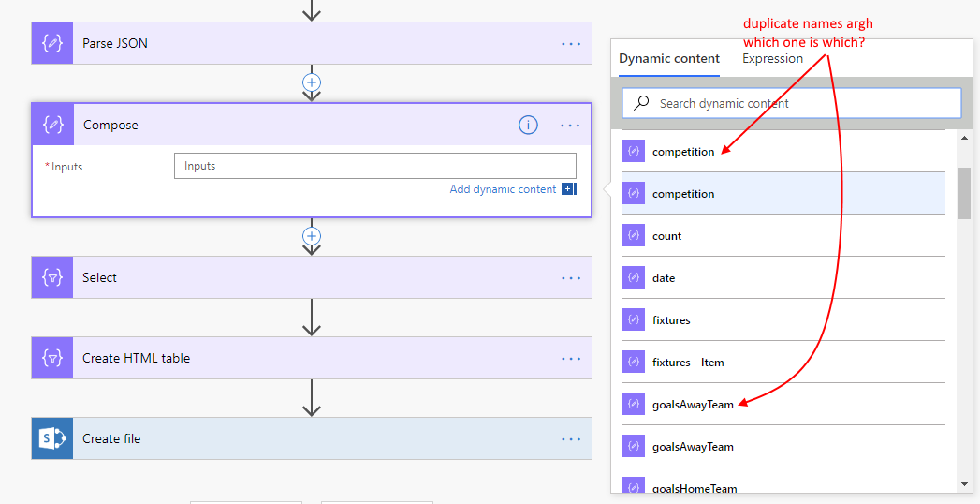
Task: Insert step between Compose and Select
Action: pyautogui.click(x=312, y=236)
